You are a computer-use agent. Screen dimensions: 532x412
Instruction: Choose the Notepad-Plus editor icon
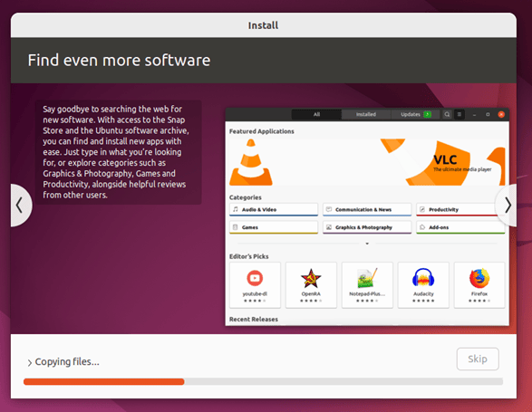click(367, 278)
